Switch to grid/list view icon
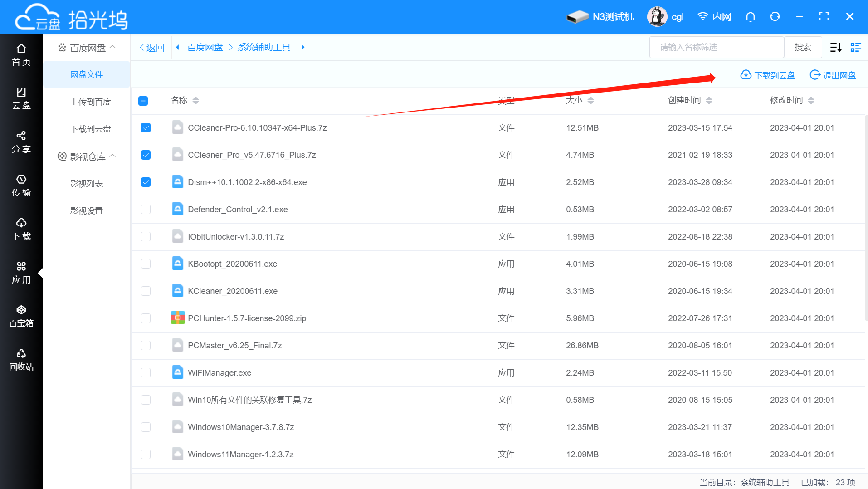868x489 pixels. click(856, 47)
